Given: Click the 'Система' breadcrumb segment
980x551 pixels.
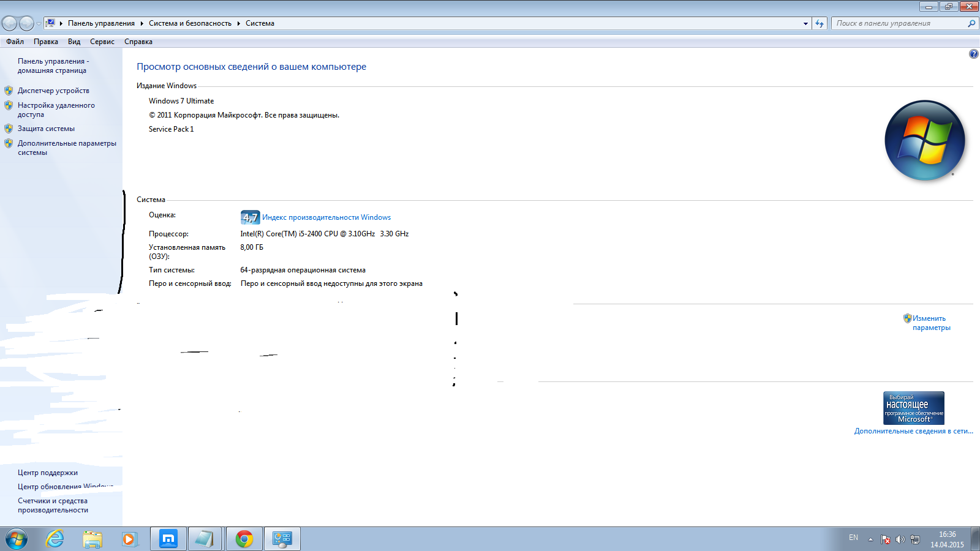Looking at the screenshot, I should click(260, 23).
